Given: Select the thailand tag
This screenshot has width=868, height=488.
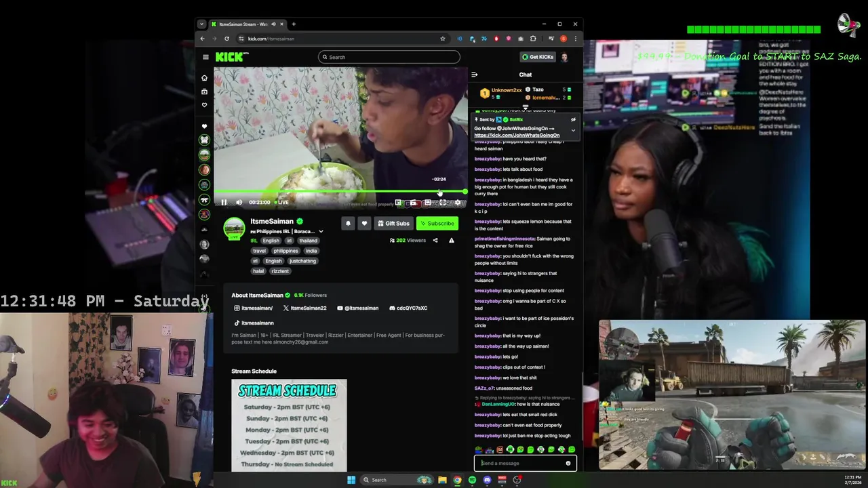Looking at the screenshot, I should coord(309,241).
